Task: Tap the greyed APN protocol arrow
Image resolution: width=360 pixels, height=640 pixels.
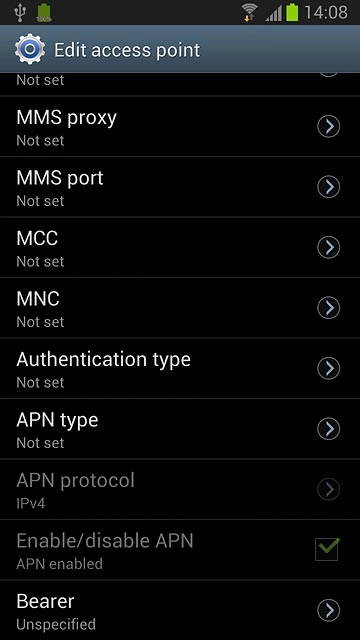Action: click(x=329, y=489)
